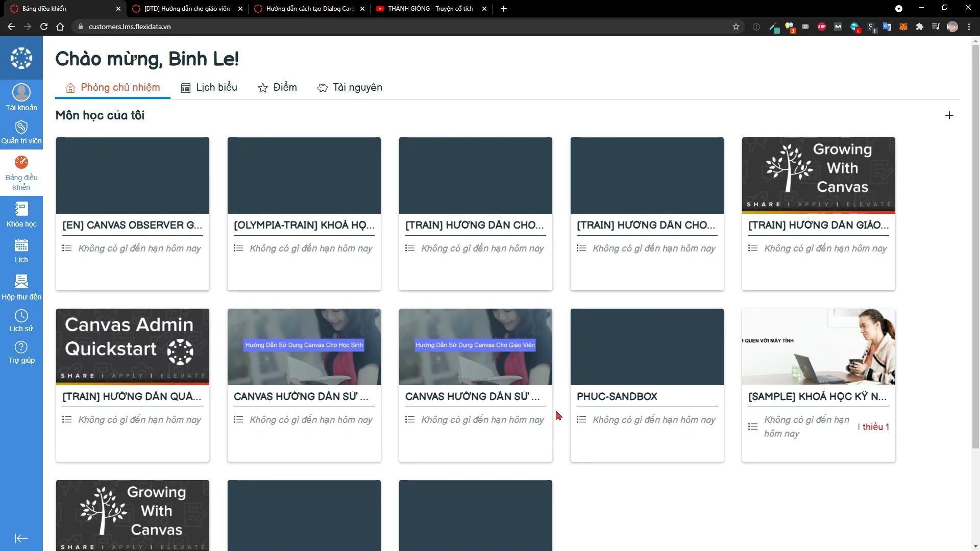Open [TRAIN] HƯỚNG DẪN GIÁO... course
Image resolution: width=980 pixels, height=551 pixels.
pos(818,225)
